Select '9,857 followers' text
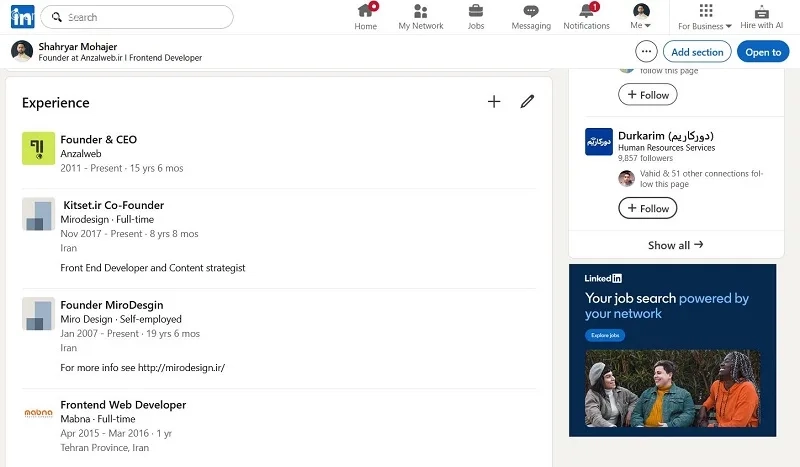The image size is (800, 467). tap(645, 158)
